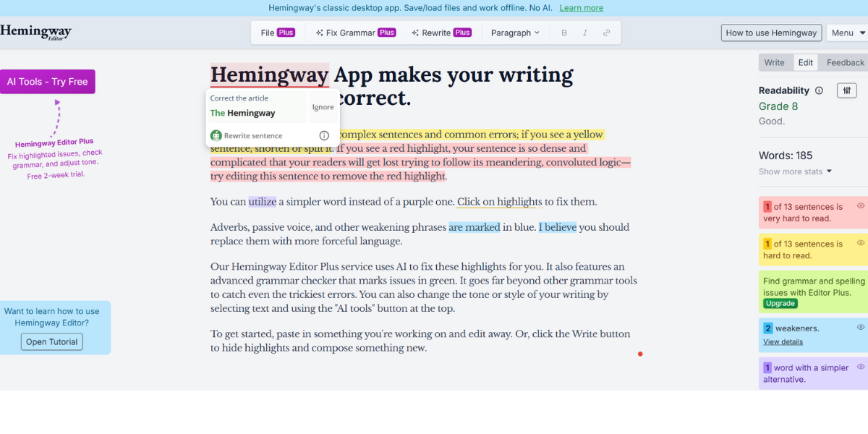Insert a hyperlink using the link icon
Viewport: 868px width, 434px height.
(607, 33)
